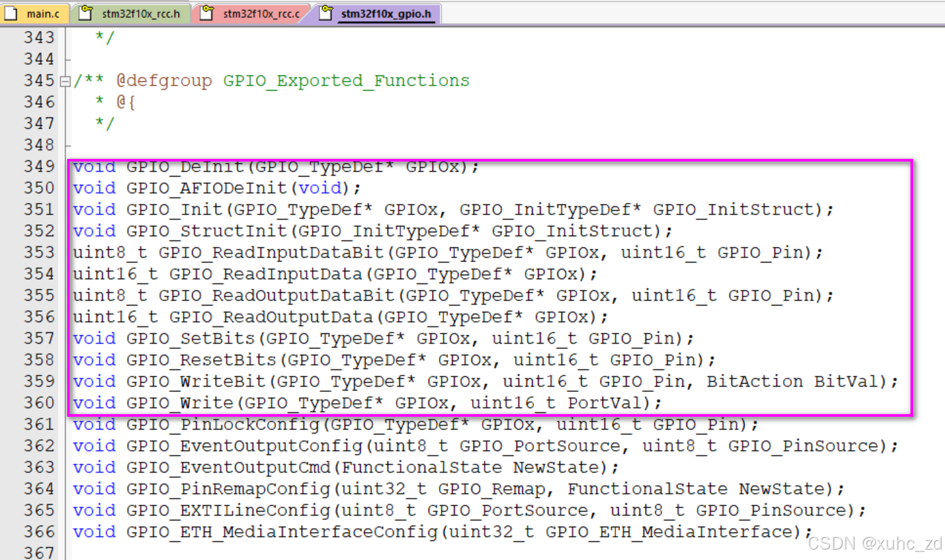
Task: Click on GPIO_EventOutputConfig function name
Action: point(244,445)
